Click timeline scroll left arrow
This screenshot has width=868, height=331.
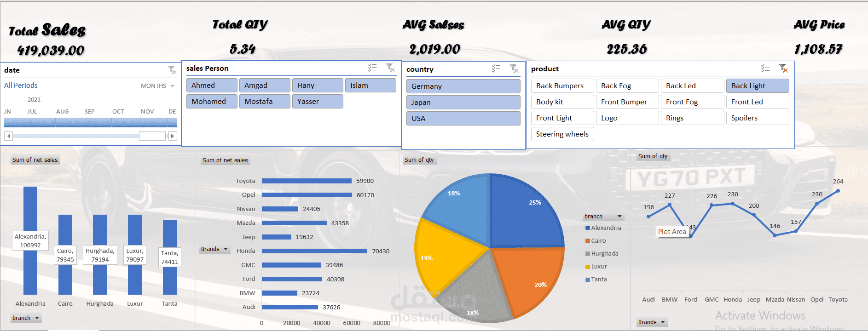click(x=8, y=136)
